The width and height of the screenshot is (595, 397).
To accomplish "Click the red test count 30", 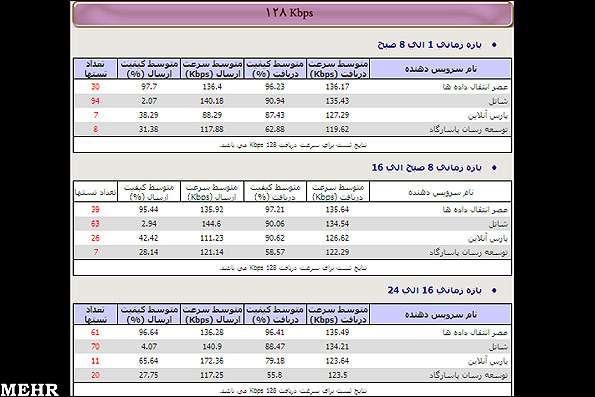I will [x=95, y=87].
